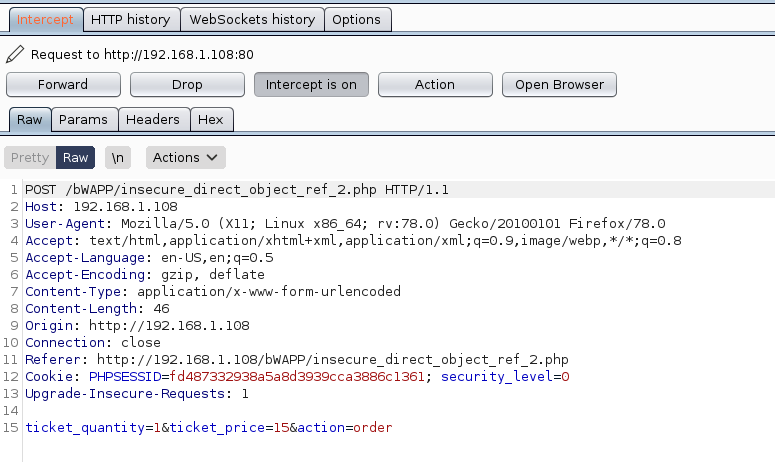Select the Intercept tab
The height and width of the screenshot is (462, 775).
click(x=45, y=19)
